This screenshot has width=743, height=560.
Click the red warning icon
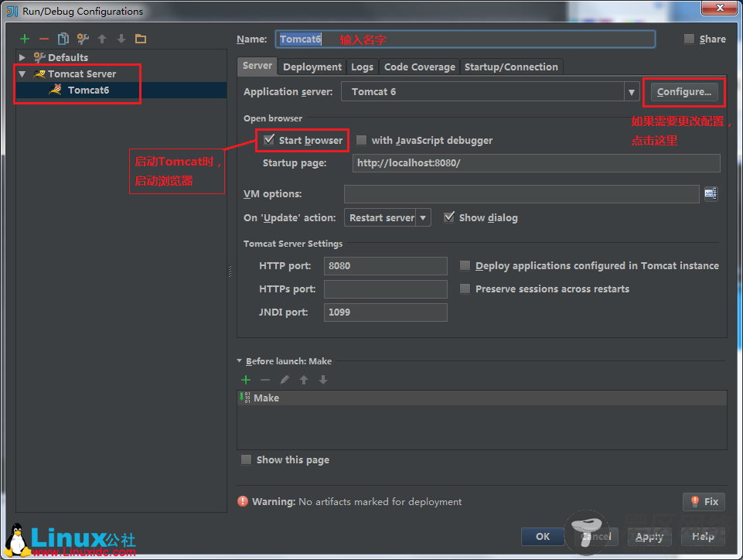243,501
